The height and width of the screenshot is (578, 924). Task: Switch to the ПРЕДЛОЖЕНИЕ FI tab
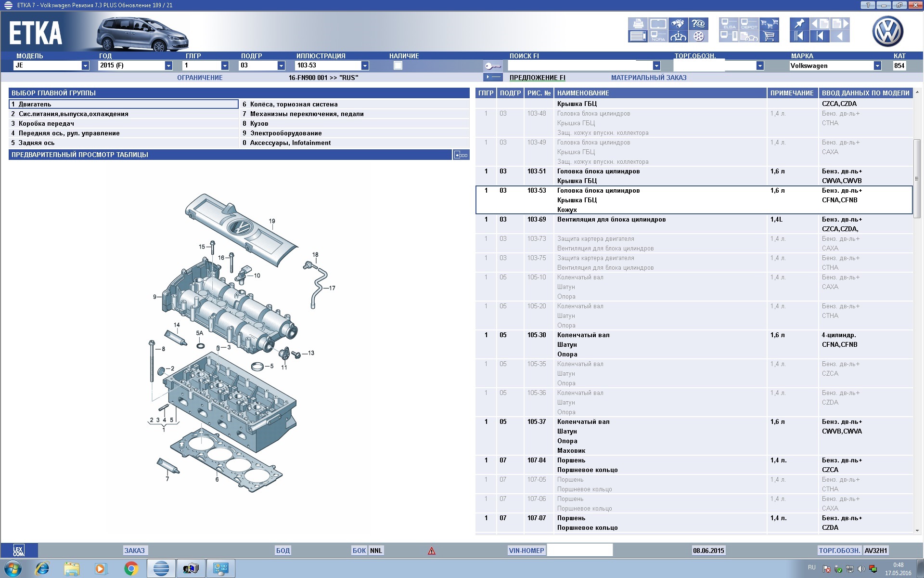point(537,78)
